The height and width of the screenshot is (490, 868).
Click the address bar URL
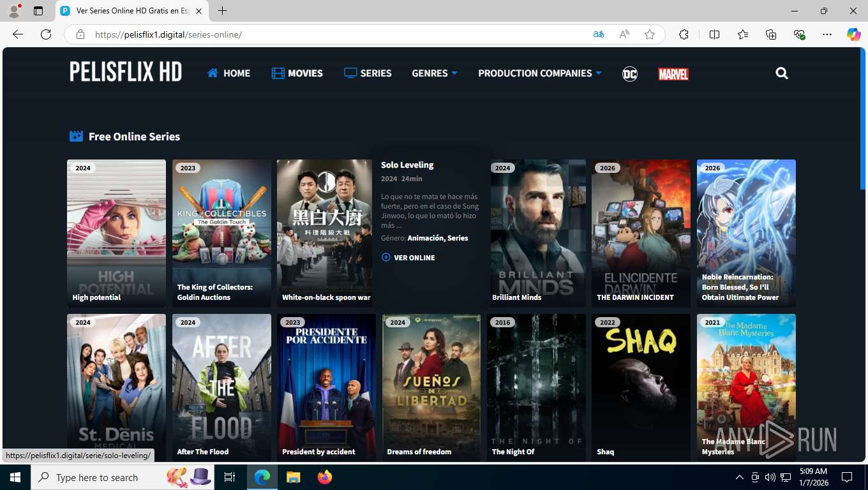168,34
